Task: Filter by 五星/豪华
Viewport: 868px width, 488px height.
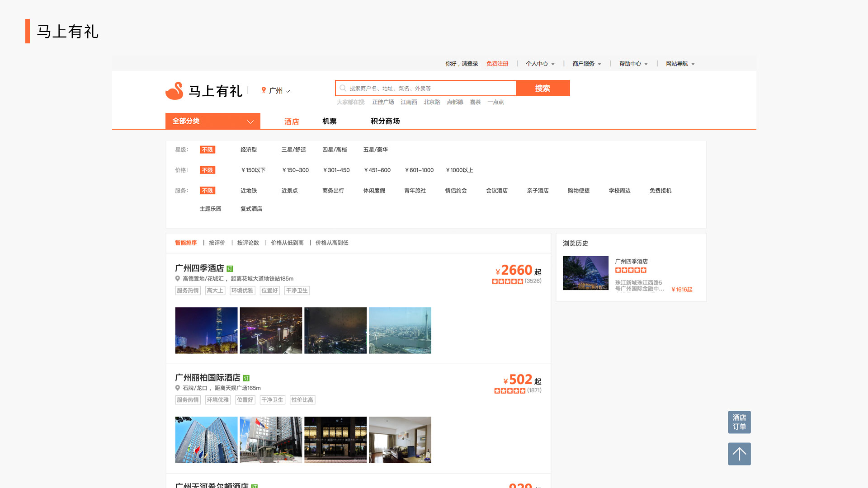Action: (376, 150)
